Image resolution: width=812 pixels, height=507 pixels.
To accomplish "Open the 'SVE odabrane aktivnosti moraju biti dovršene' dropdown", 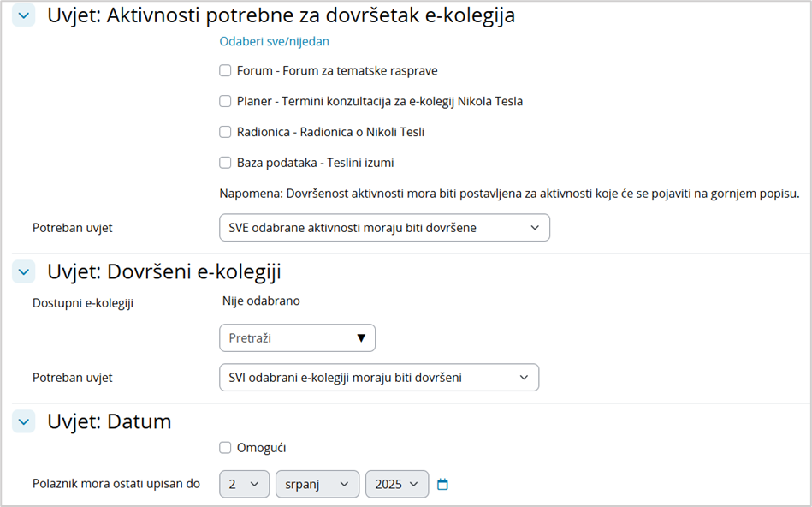I will pyautogui.click(x=384, y=227).
